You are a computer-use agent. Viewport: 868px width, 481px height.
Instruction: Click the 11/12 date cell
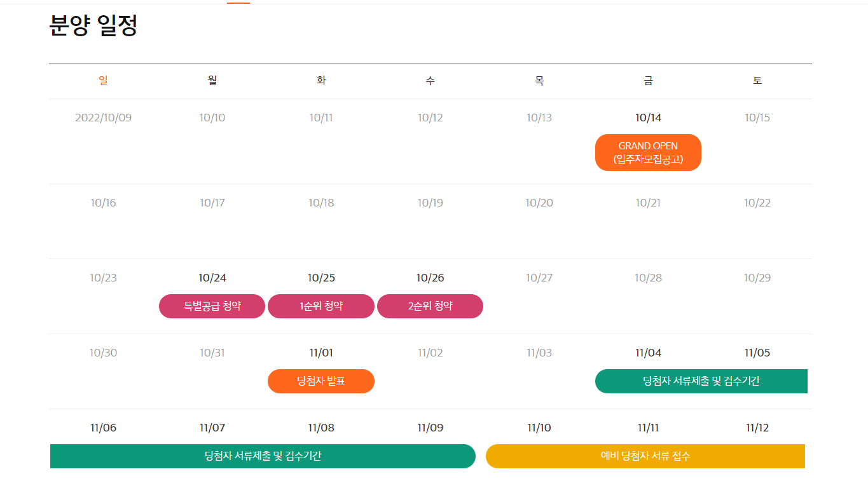coord(757,427)
